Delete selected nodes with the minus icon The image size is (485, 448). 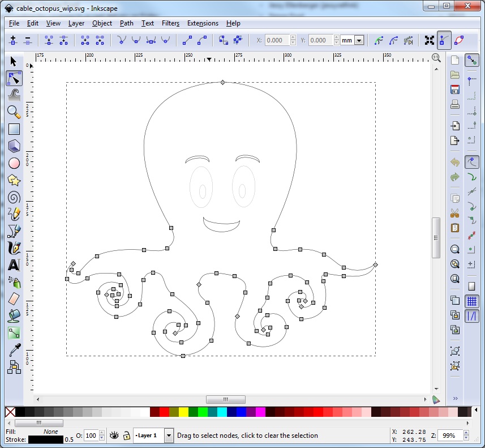(x=27, y=40)
